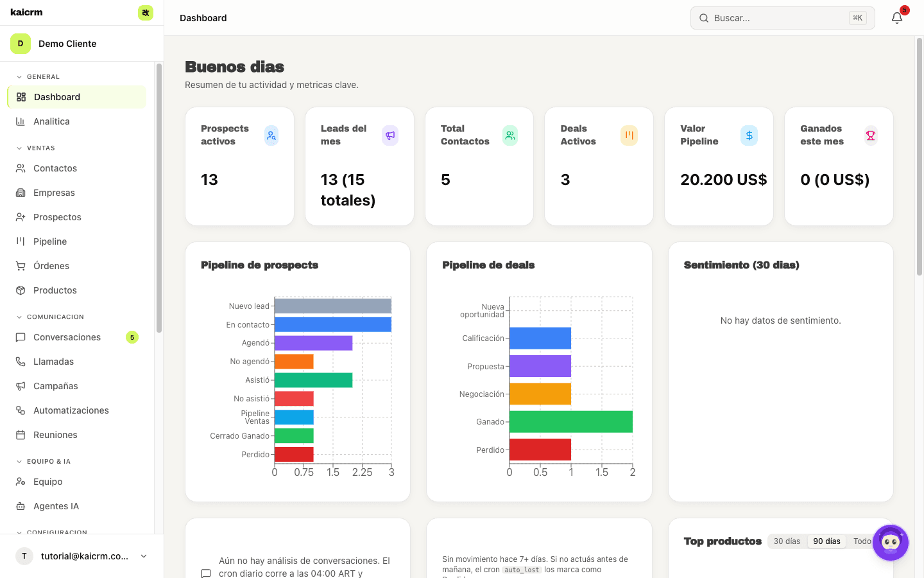Open the assistant chatbot avatar

[x=891, y=543]
